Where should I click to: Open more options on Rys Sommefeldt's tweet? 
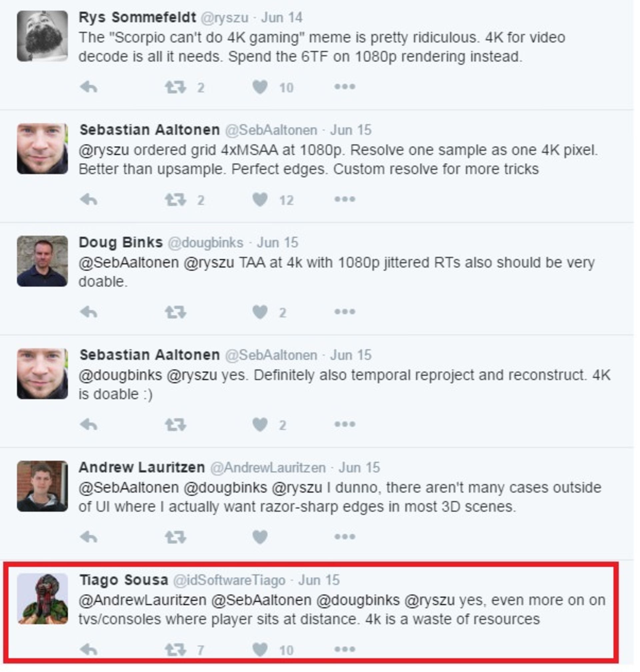(x=345, y=87)
